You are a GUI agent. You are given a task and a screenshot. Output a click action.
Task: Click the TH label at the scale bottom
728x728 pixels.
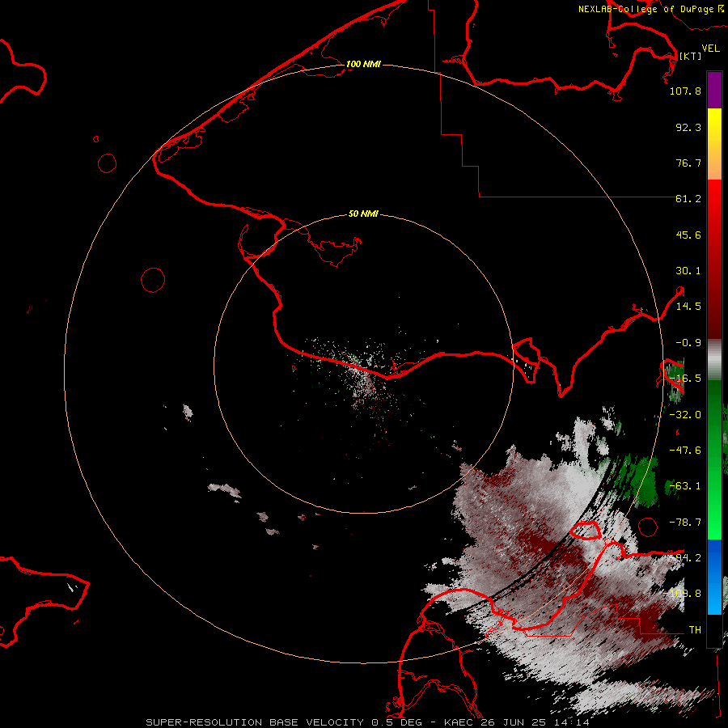click(x=695, y=630)
